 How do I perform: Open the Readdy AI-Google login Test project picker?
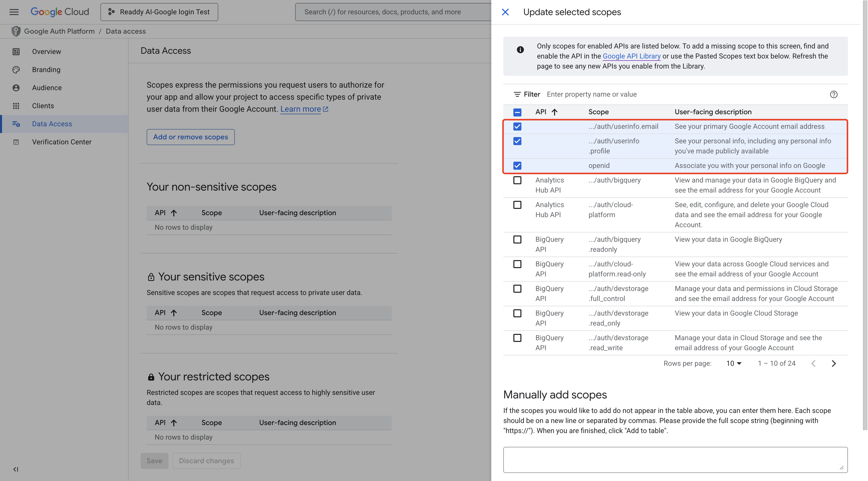click(159, 12)
